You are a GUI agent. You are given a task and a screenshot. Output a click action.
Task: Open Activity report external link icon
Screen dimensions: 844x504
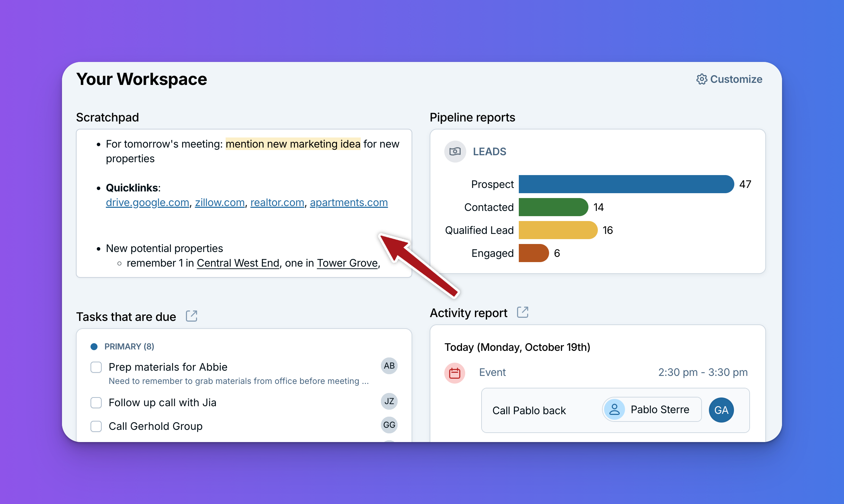pyautogui.click(x=523, y=312)
